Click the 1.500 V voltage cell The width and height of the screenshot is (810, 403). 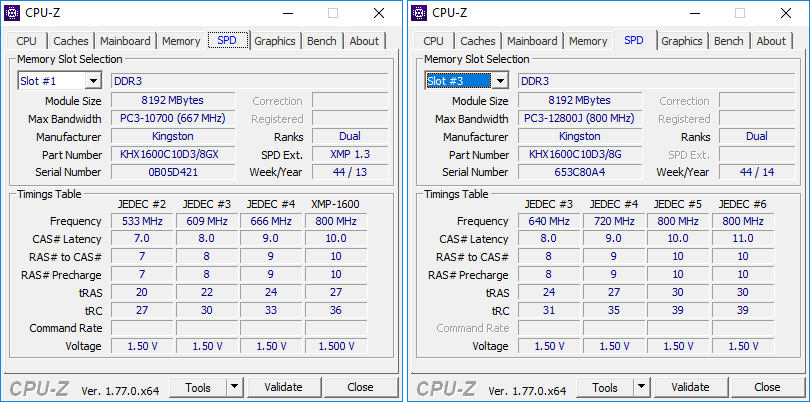[x=336, y=346]
